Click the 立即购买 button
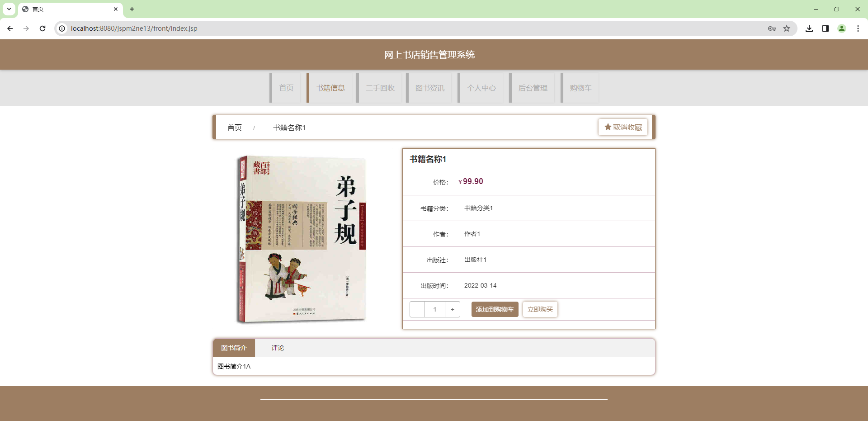The image size is (868, 421). tap(540, 309)
